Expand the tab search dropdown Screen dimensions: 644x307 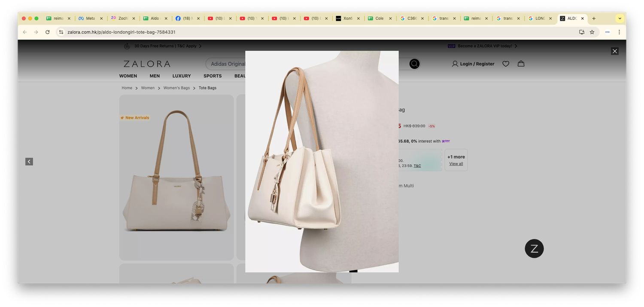tap(620, 18)
